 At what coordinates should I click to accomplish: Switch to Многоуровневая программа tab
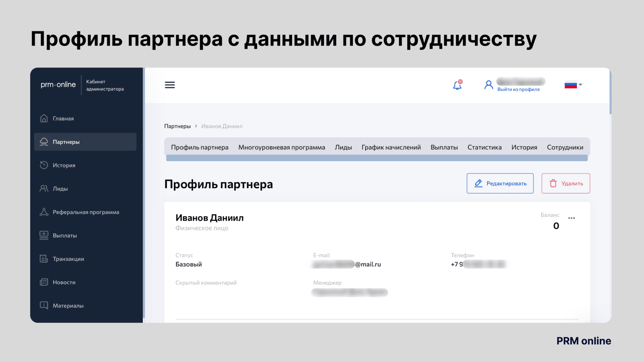281,147
